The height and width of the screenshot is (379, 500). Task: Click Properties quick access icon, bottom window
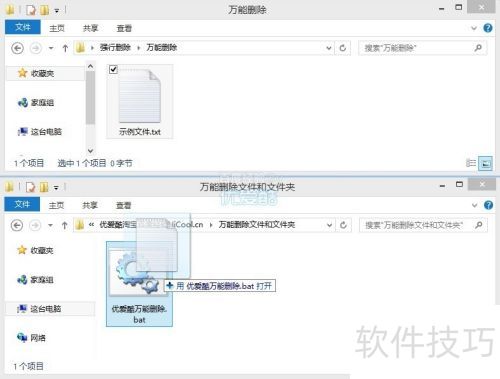tap(30, 187)
